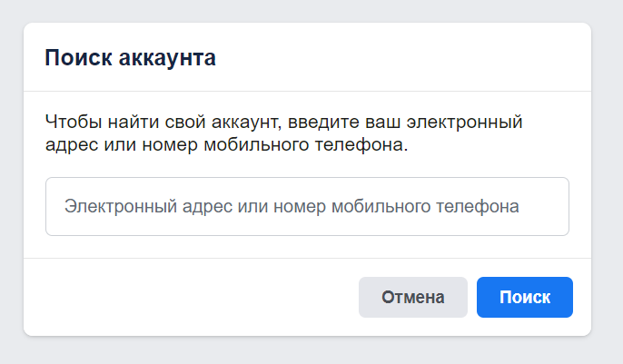Click the placeholder text Электронный адрес или номер

coord(291,207)
